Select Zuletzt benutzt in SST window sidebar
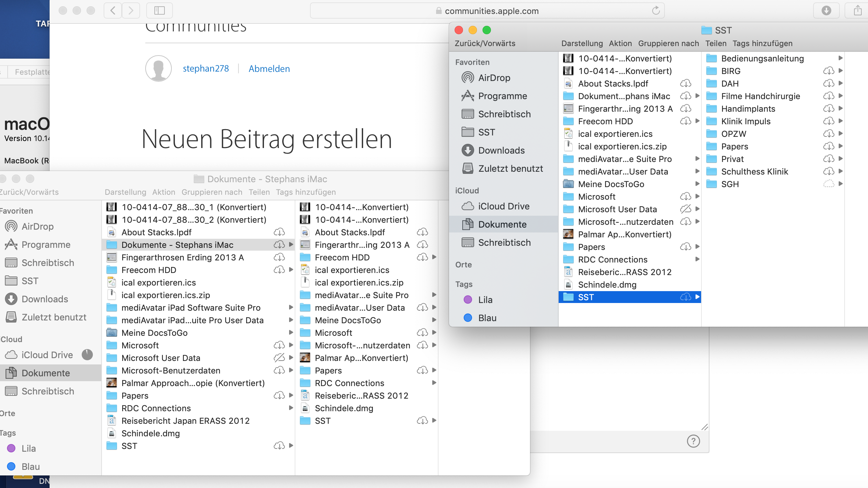 (x=510, y=169)
